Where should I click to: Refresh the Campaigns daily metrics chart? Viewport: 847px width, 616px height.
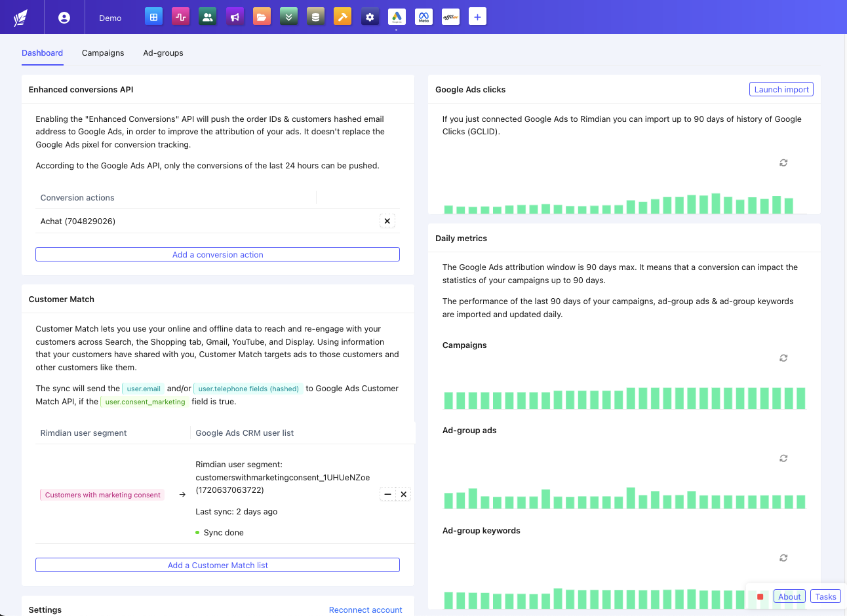(x=783, y=358)
